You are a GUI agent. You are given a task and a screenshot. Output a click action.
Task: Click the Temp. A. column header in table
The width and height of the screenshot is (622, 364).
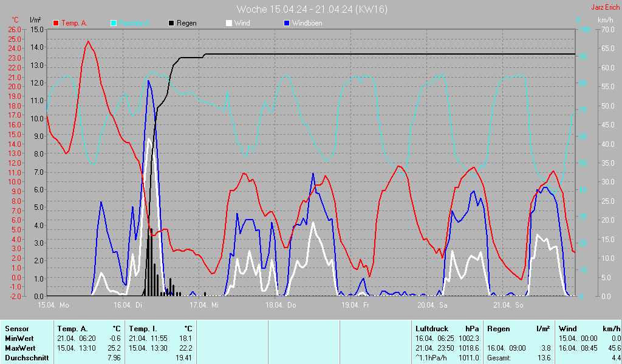point(73,329)
